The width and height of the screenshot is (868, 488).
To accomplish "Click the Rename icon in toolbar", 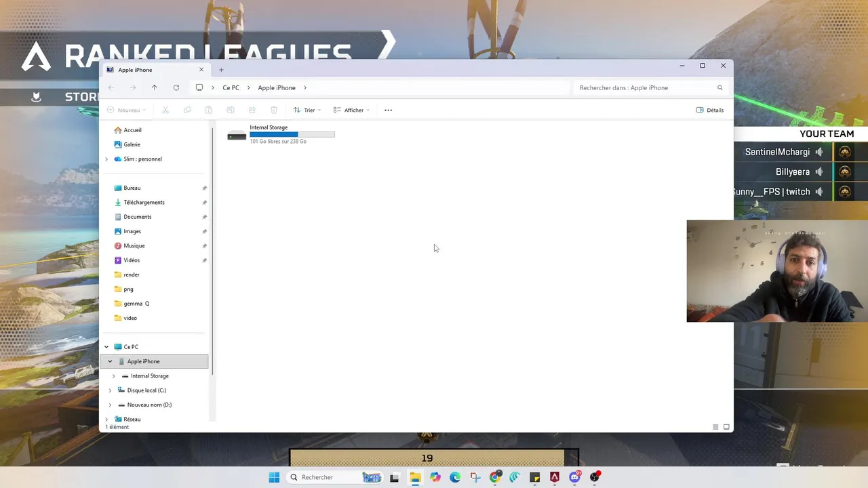I will [231, 110].
